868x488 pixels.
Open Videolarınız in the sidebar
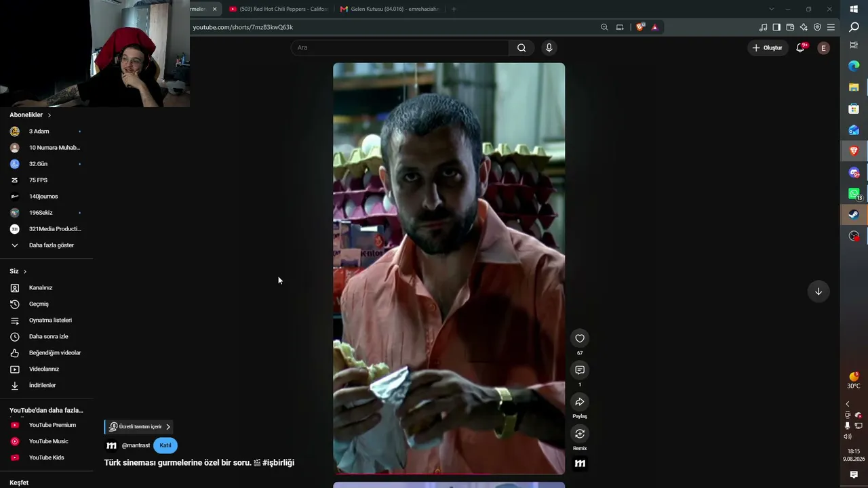coord(45,369)
